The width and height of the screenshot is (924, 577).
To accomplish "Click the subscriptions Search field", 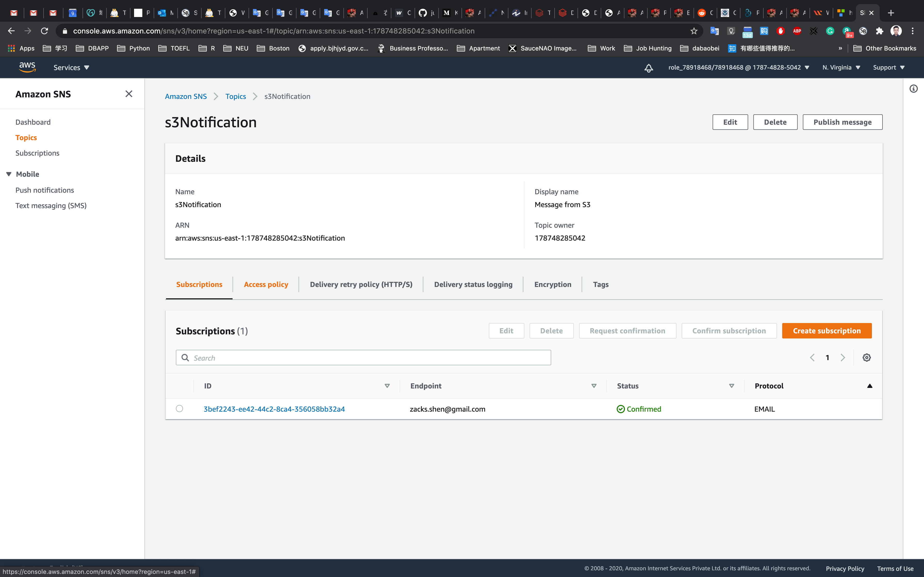I will [363, 358].
